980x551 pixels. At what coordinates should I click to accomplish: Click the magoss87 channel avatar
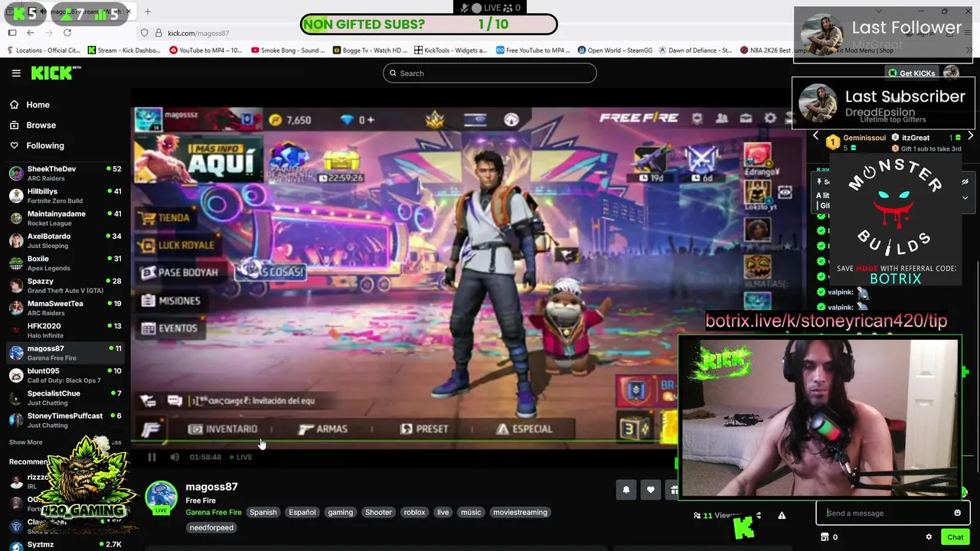162,497
